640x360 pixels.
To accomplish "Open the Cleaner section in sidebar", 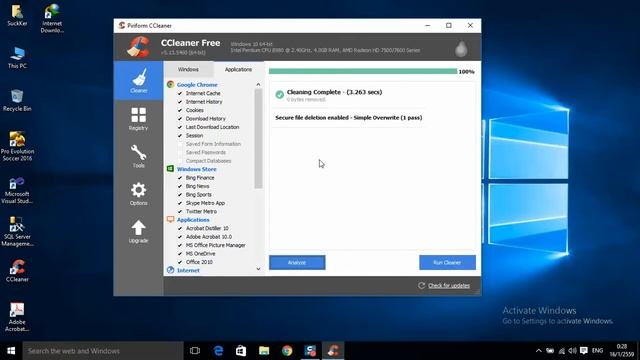I will pos(138,80).
